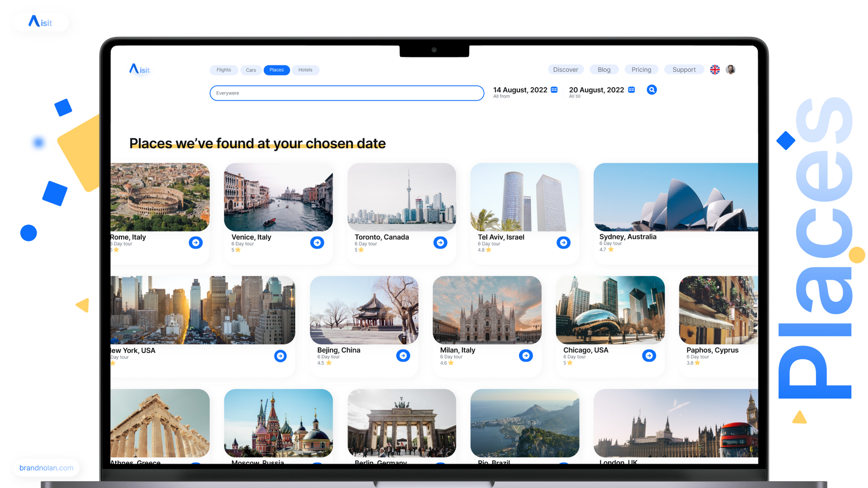Click the 3.8 star rating for Paphos
This screenshot has height=488, width=868.
coord(693,363)
